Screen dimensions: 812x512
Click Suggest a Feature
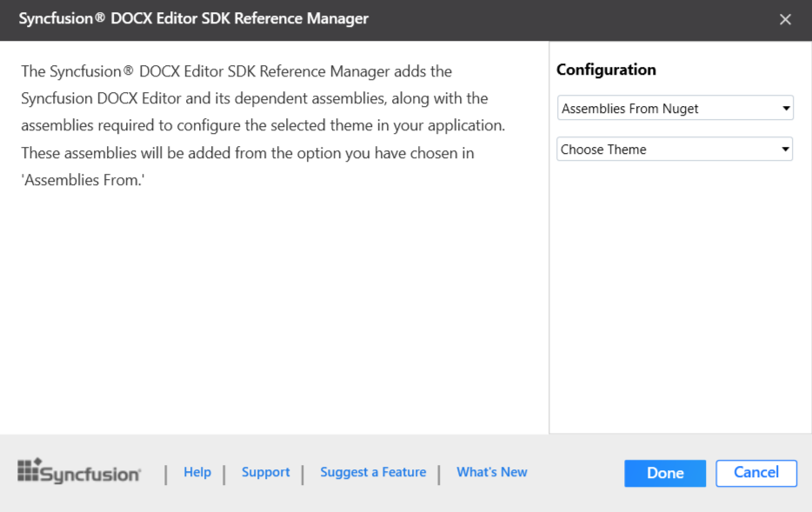pos(373,472)
